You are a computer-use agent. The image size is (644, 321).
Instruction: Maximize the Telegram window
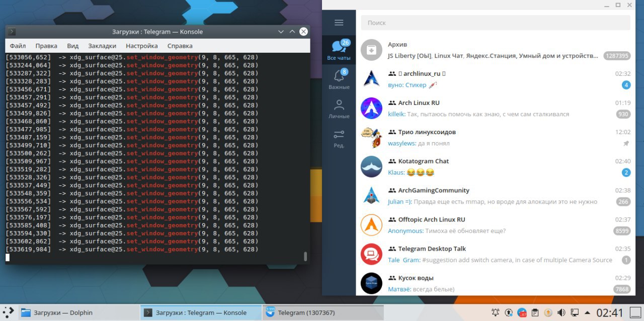(x=618, y=5)
